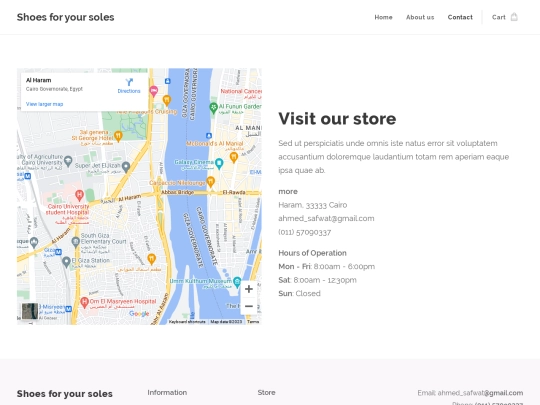Click the phone number (011) 57090337
The image size is (540, 405).
coord(304,232)
